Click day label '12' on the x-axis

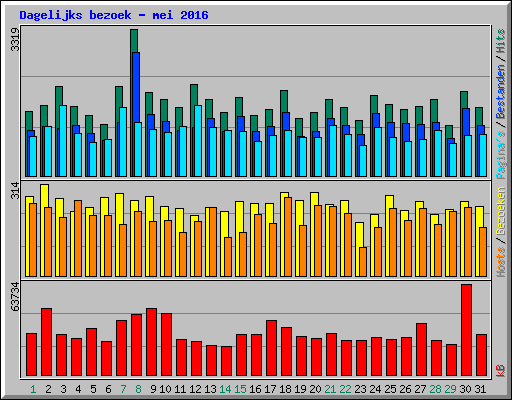coord(195,389)
